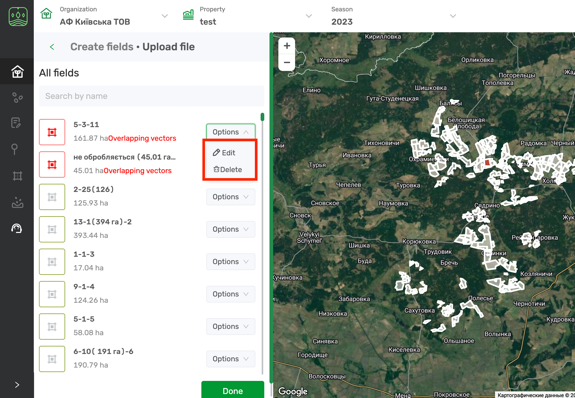
Task: Focus the Search by name field
Action: 151,96
